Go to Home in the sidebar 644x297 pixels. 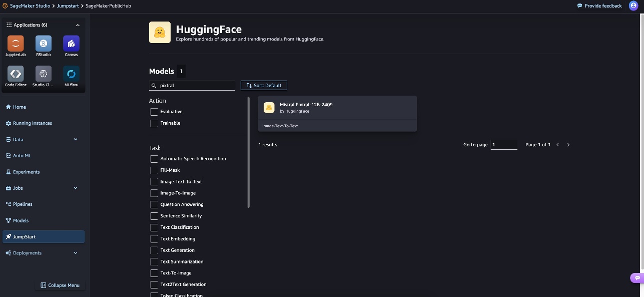coord(44,107)
